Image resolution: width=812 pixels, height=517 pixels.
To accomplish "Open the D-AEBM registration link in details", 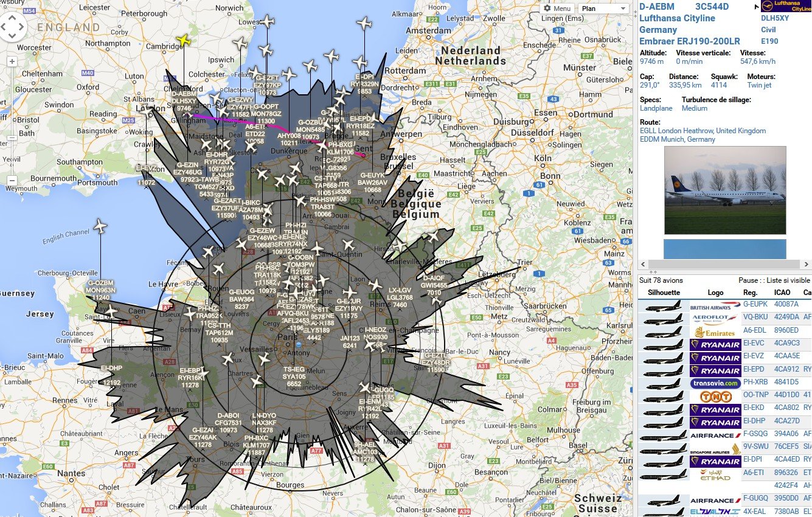I will click(656, 7).
